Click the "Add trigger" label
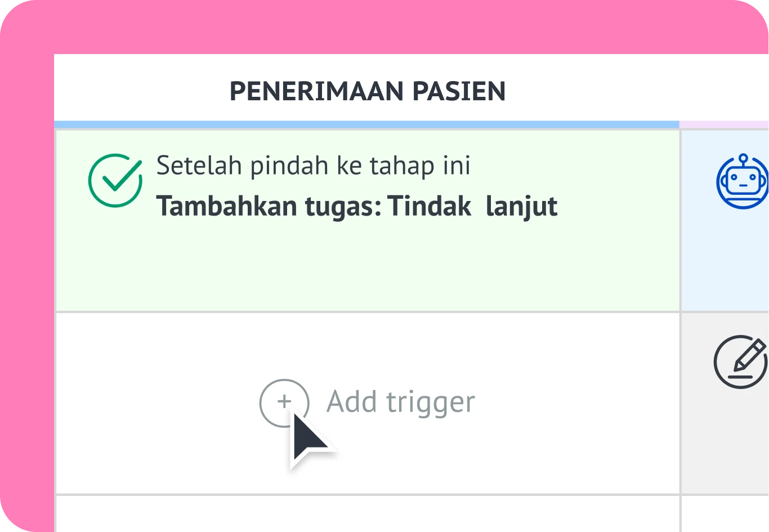This screenshot has height=532, width=769. tap(400, 403)
